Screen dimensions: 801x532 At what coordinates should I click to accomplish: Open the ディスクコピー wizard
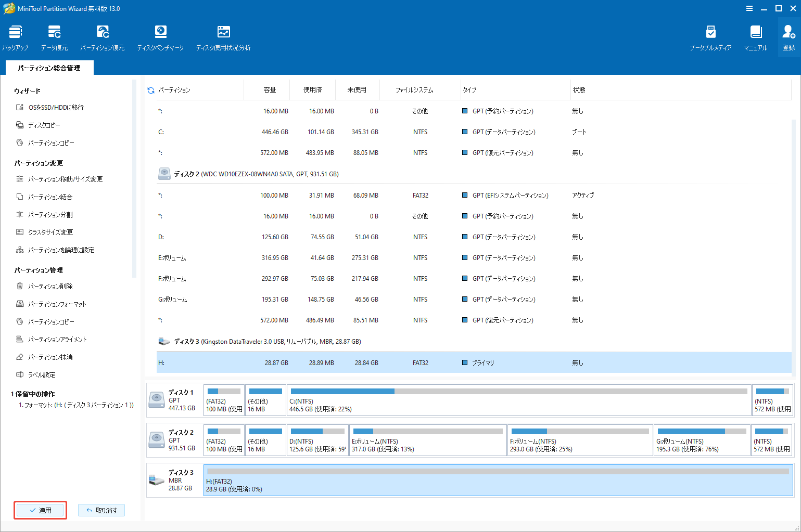(x=44, y=125)
